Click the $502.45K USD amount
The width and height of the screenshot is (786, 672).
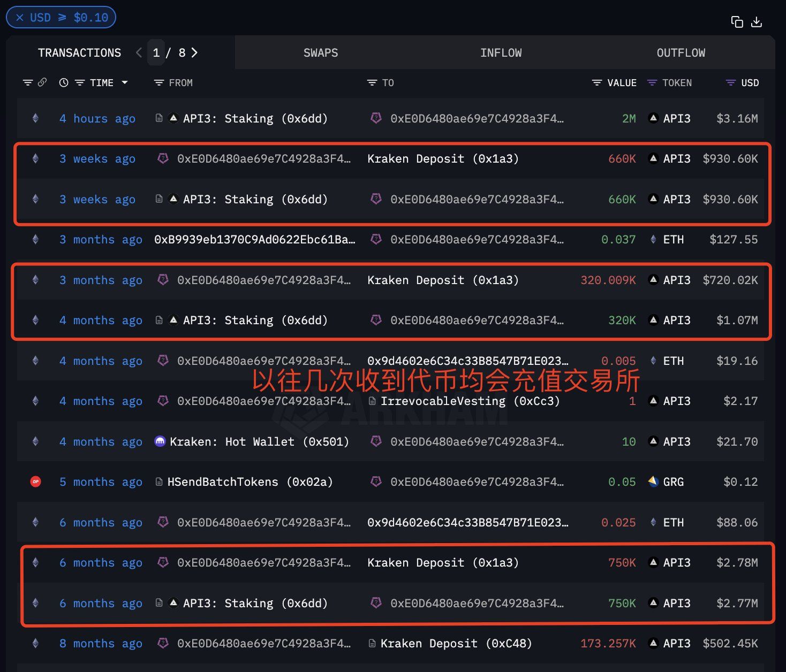click(730, 644)
